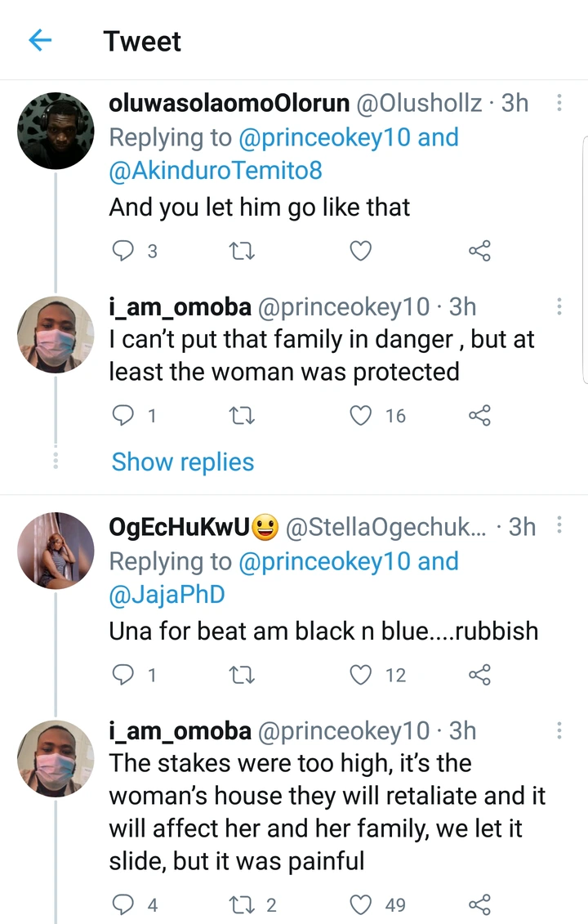Show replies under i_am_omoba's tweet

point(183,462)
